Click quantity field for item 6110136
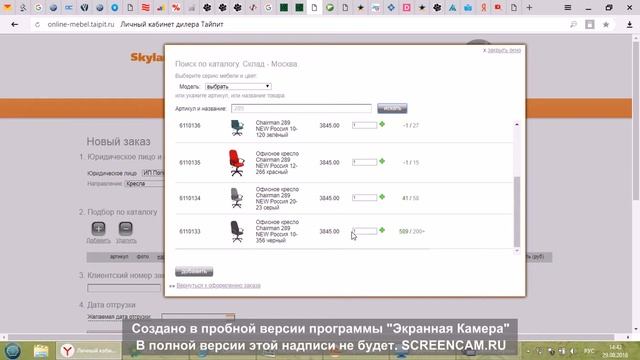Image resolution: width=640 pixels, height=360 pixels. (x=364, y=125)
